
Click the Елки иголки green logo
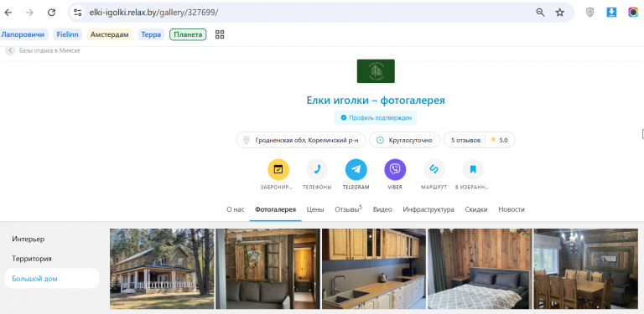tap(376, 71)
